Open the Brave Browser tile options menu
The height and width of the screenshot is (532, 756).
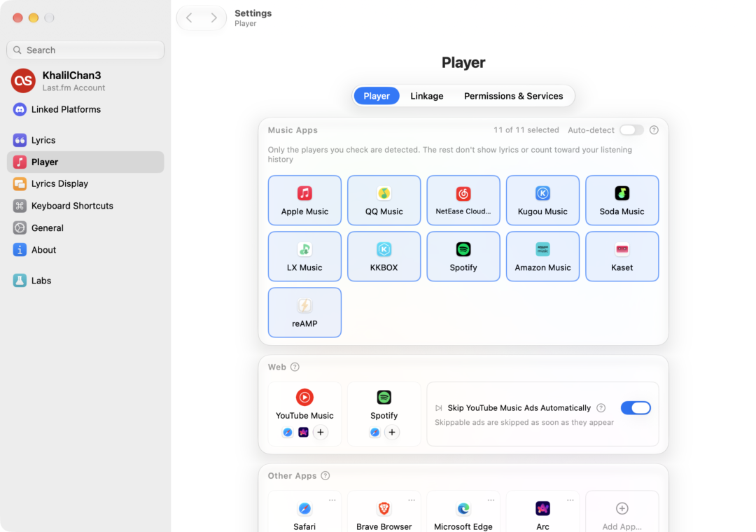[x=412, y=500]
